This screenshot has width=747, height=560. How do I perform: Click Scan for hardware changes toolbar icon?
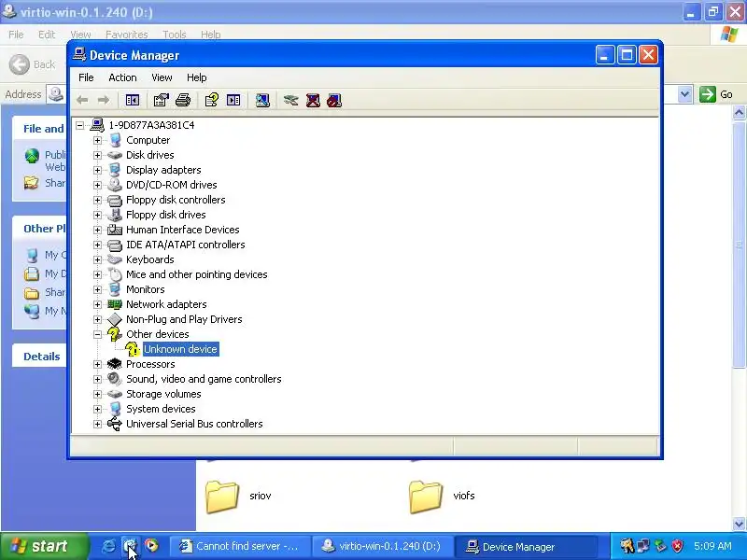tap(262, 100)
